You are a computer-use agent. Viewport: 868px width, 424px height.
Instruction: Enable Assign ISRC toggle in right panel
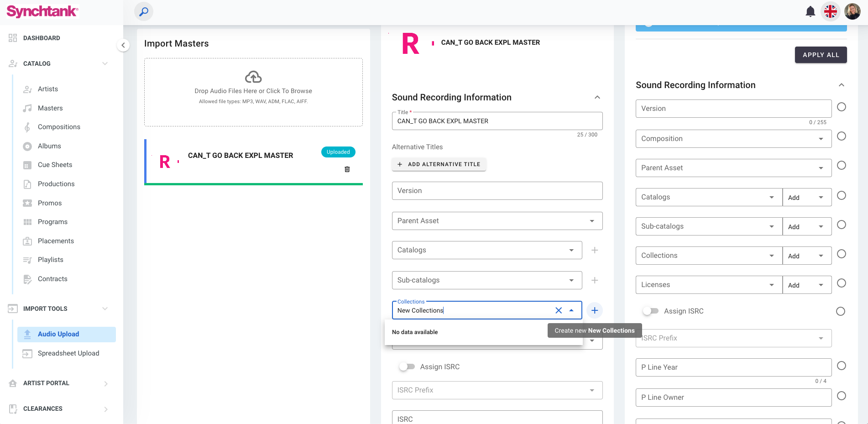[650, 311]
